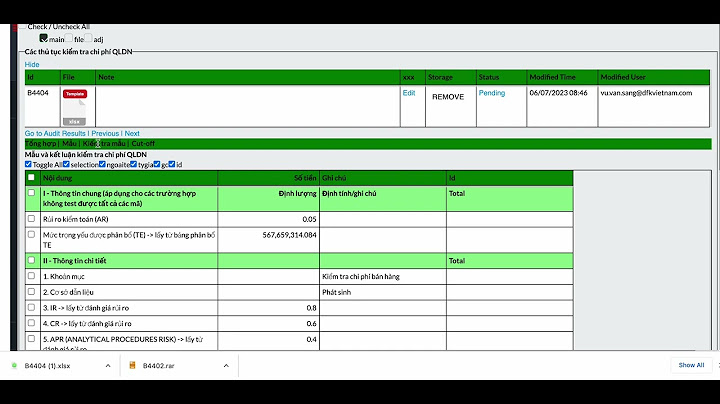
Task: Click the 567,659,314,084 TE value cell
Action: 269,240
